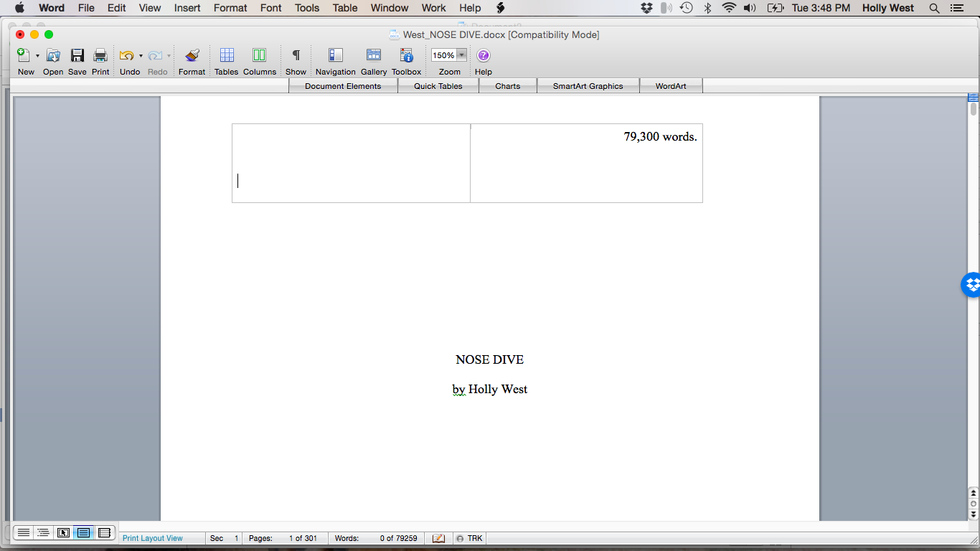Open the Work menu
Image resolution: width=980 pixels, height=551 pixels.
(434, 8)
